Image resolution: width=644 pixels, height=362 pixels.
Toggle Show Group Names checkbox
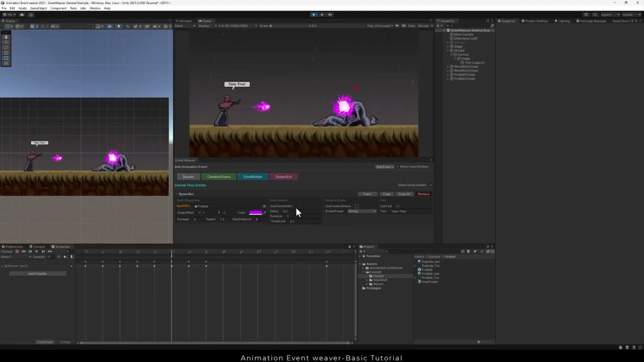point(430,185)
